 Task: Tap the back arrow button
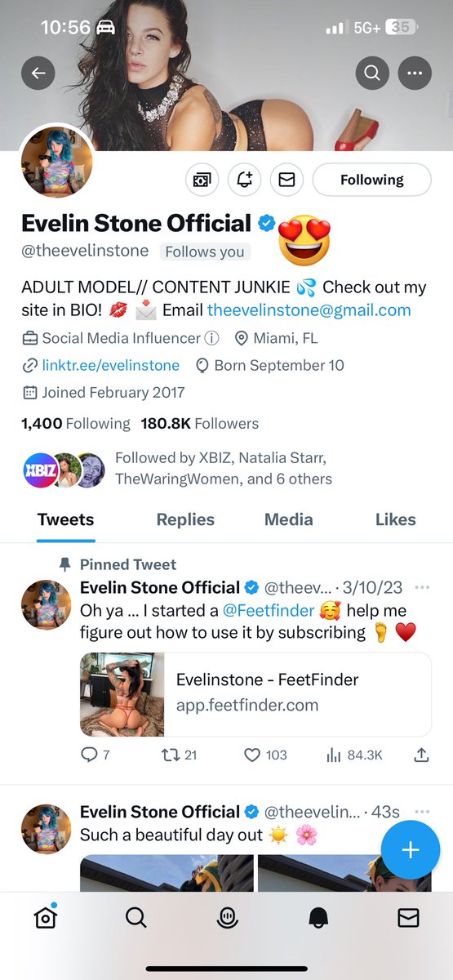coord(38,73)
